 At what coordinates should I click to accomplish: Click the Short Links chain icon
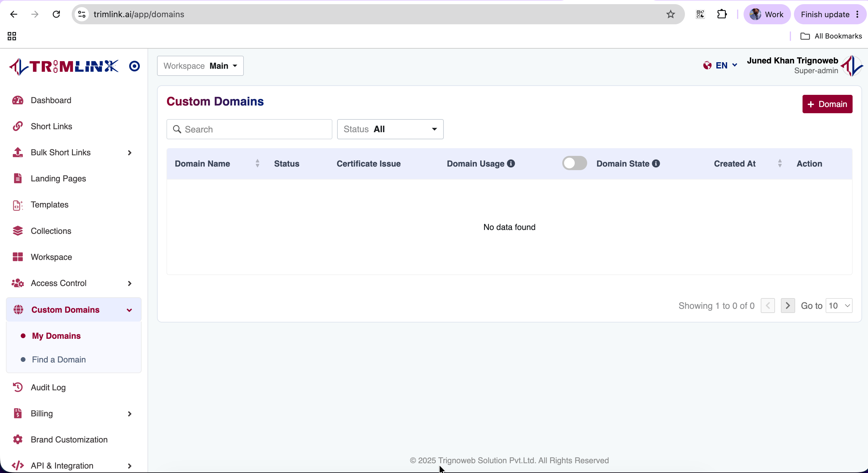[17, 127]
